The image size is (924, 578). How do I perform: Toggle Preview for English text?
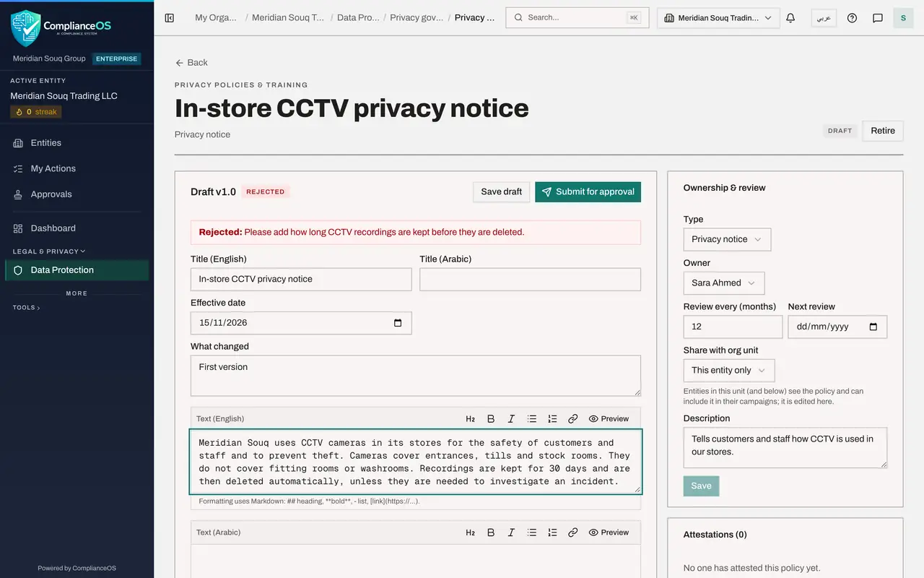point(609,419)
